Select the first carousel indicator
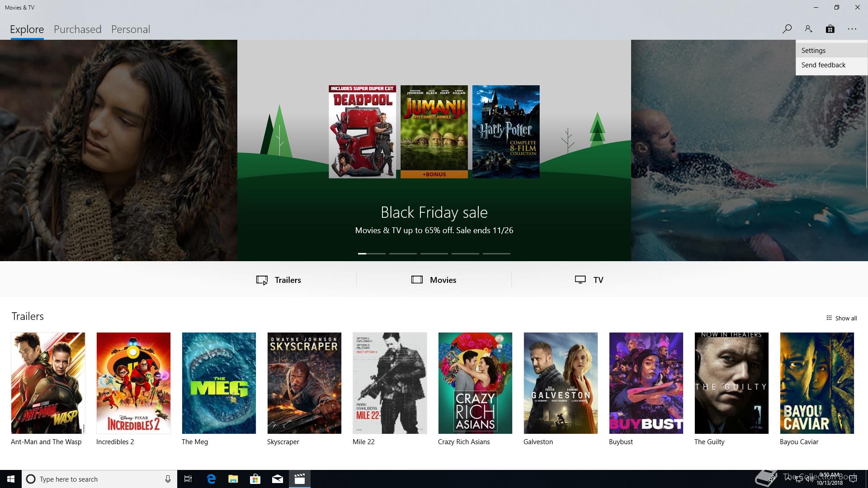This screenshot has width=868, height=488. click(372, 253)
